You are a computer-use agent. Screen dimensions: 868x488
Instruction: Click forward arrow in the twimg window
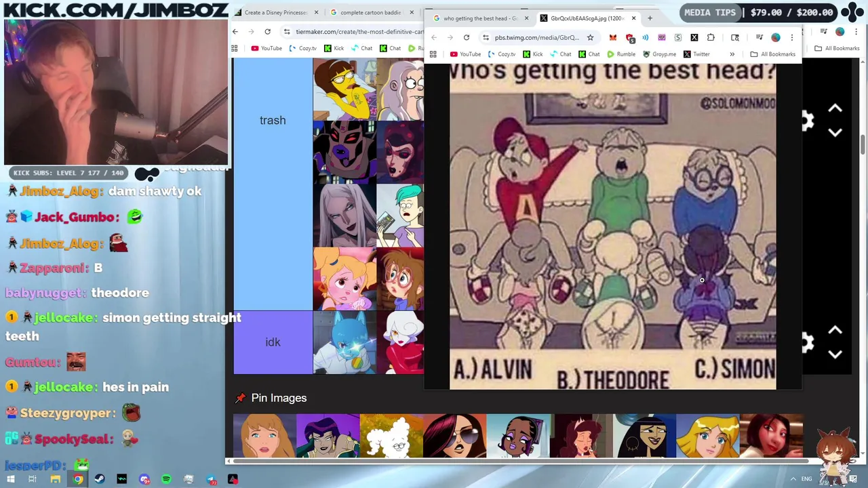450,37
